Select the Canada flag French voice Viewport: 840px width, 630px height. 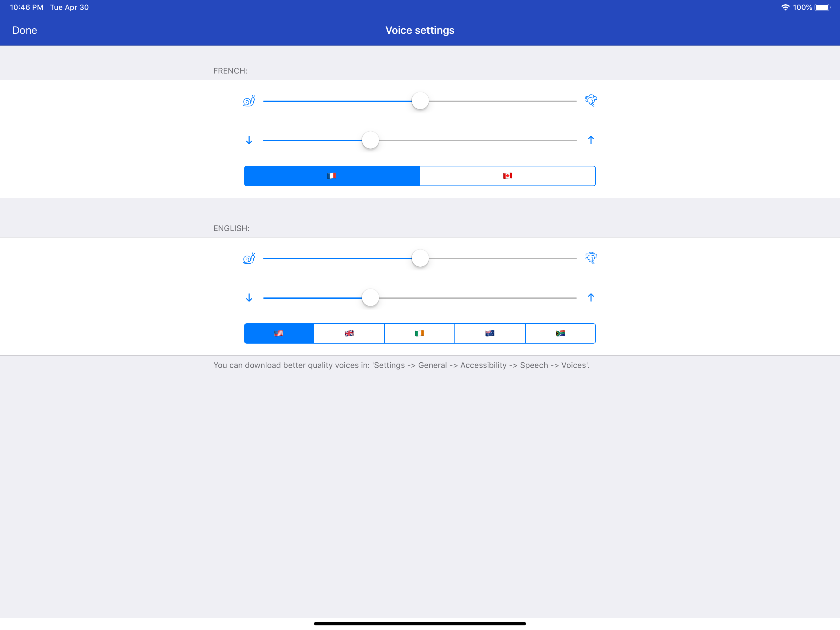tap(508, 176)
